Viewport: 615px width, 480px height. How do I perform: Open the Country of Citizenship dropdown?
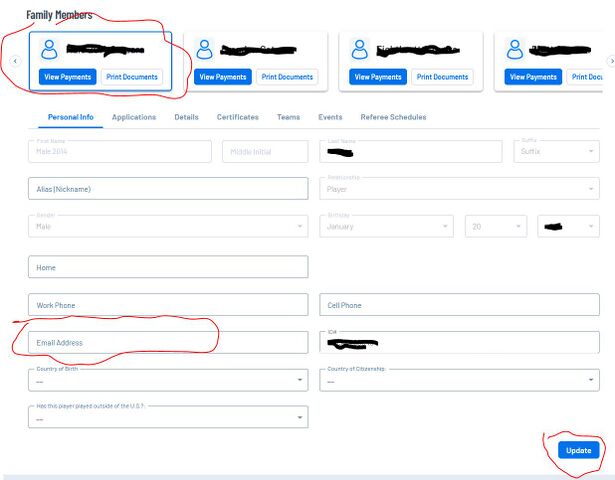[459, 380]
